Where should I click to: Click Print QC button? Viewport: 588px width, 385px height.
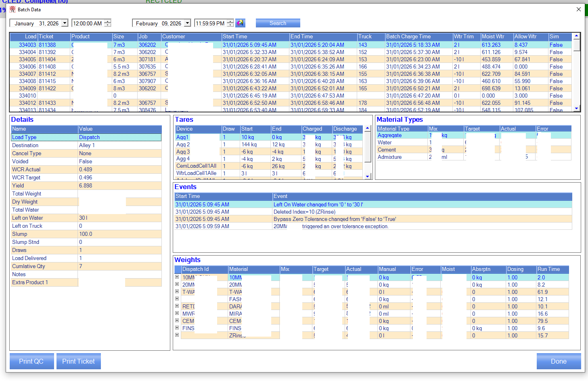coord(31,361)
